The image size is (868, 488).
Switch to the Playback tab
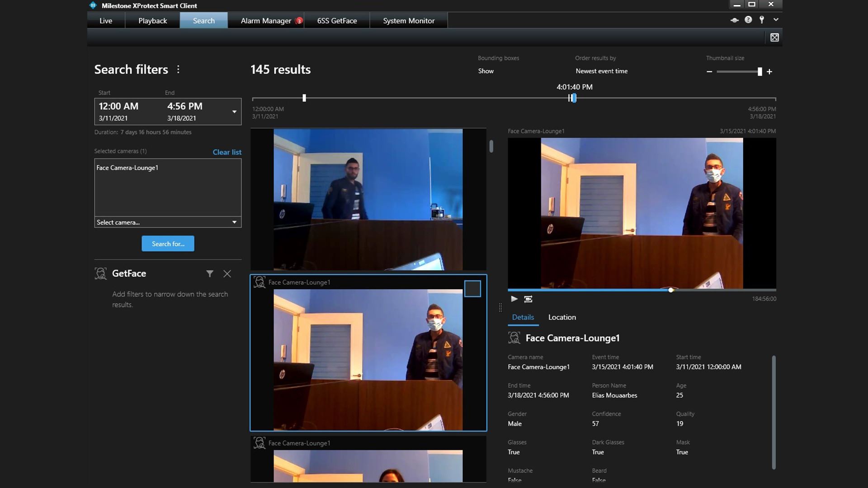152,20
